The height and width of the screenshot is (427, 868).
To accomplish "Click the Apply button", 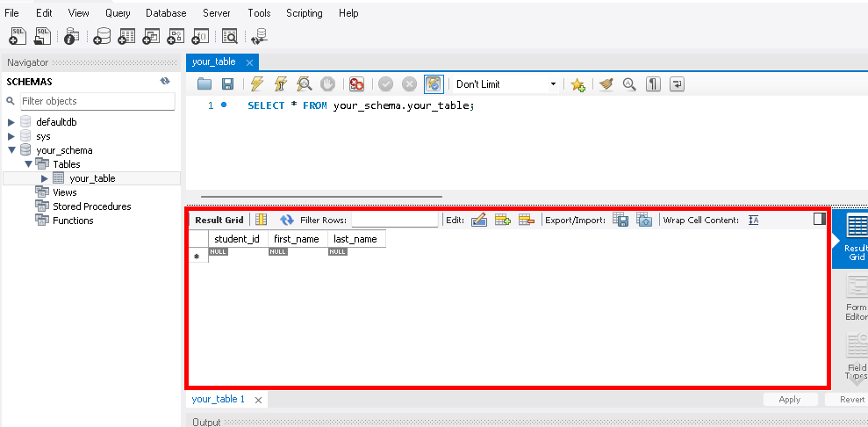I will tap(789, 399).
